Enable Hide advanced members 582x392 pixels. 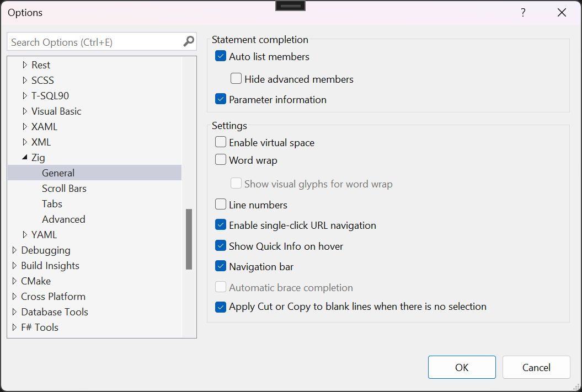236,78
